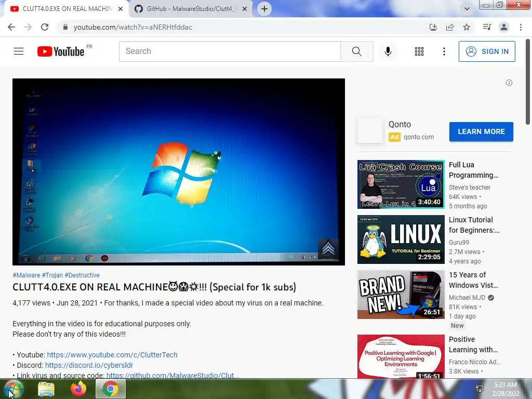Viewport: 532px width, 399px height.
Task: Open YouTube settings three-dot icon
Action: (x=444, y=51)
